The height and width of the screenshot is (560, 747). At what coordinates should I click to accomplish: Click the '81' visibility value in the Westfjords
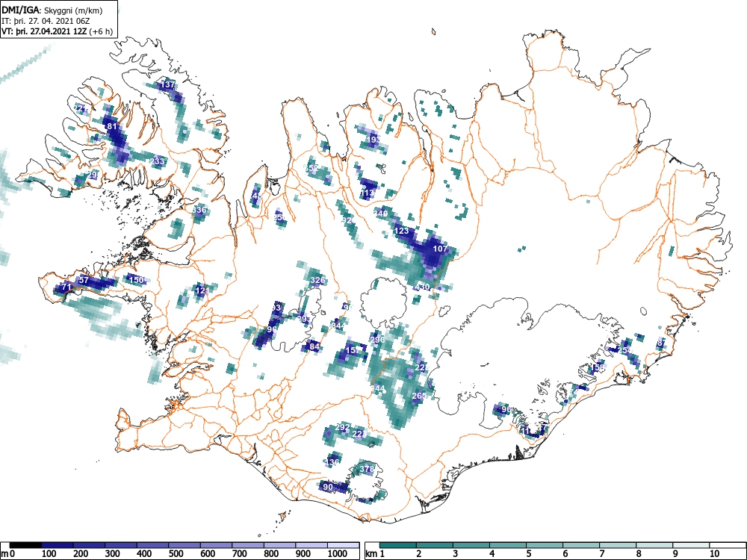(112, 126)
